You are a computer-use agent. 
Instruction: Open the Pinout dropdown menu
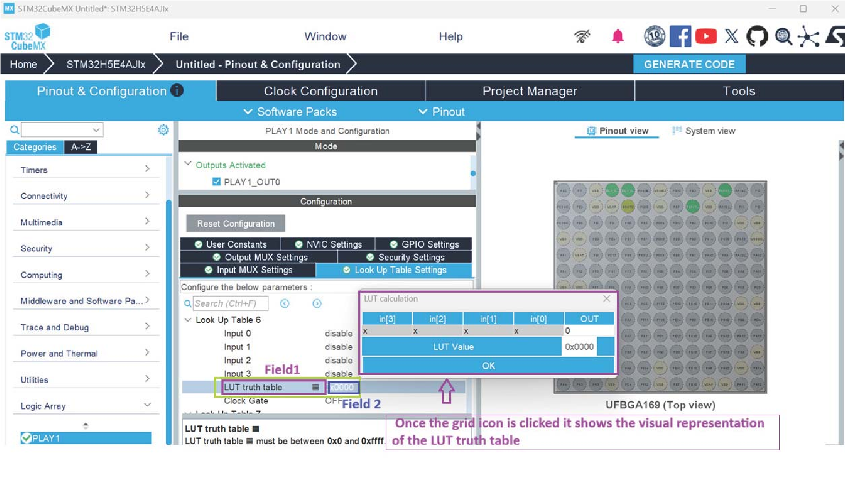pyautogui.click(x=441, y=112)
